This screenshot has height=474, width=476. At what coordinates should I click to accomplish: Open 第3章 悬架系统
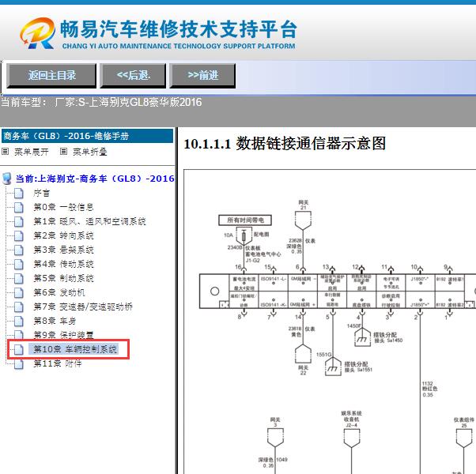tap(63, 250)
